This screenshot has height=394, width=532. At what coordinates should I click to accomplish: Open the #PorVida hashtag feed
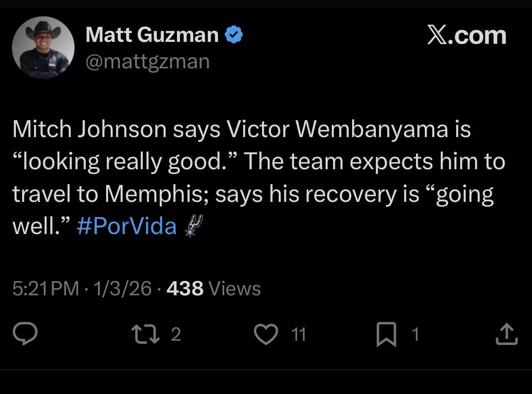127,226
